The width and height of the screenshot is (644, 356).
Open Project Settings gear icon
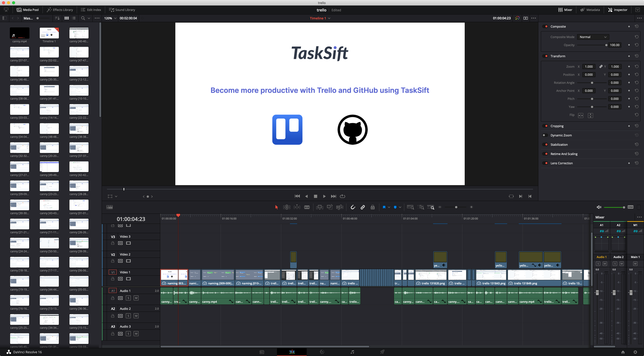pyautogui.click(x=635, y=352)
